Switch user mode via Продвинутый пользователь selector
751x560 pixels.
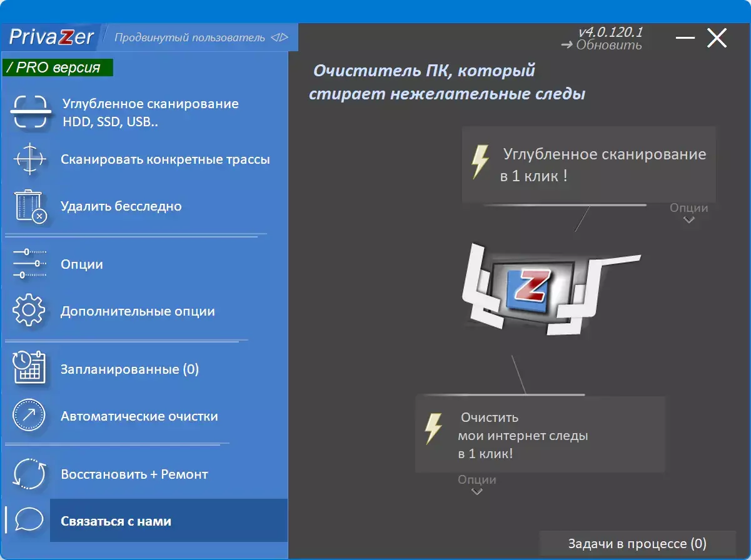[x=201, y=37]
